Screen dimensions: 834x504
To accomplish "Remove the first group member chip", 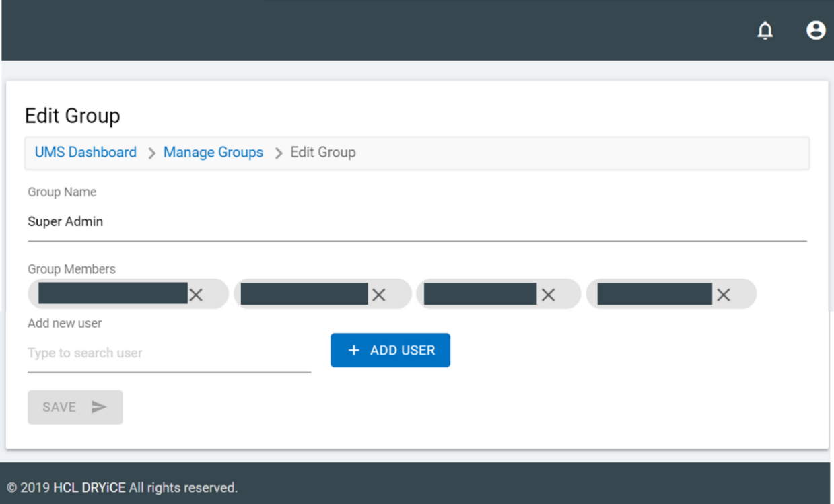I will point(196,295).
